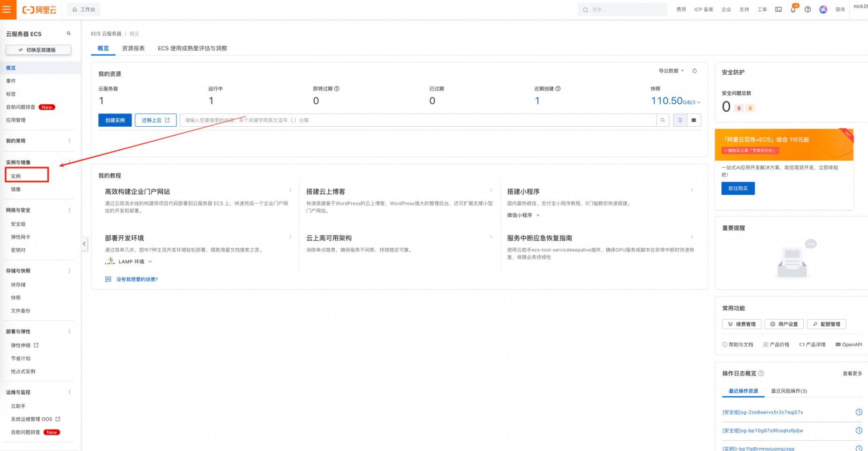The image size is (868, 451).
Task: Open more options for 部署与弹性
Action: click(x=69, y=331)
